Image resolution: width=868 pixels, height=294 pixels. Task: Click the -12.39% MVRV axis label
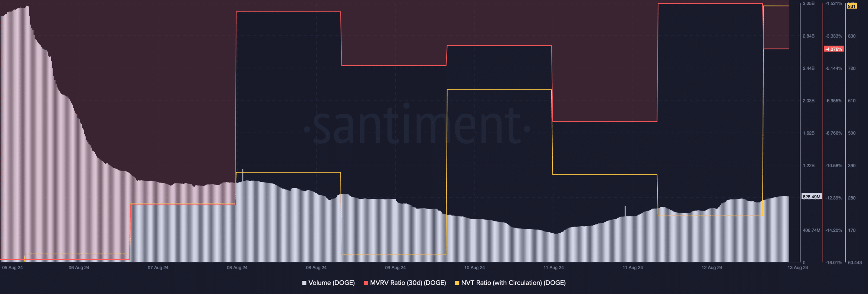pos(834,198)
